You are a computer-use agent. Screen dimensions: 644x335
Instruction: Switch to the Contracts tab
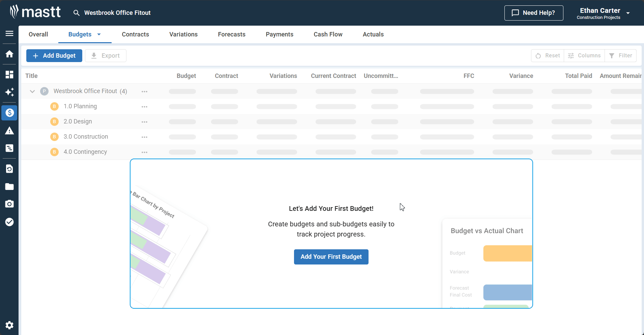coord(135,34)
